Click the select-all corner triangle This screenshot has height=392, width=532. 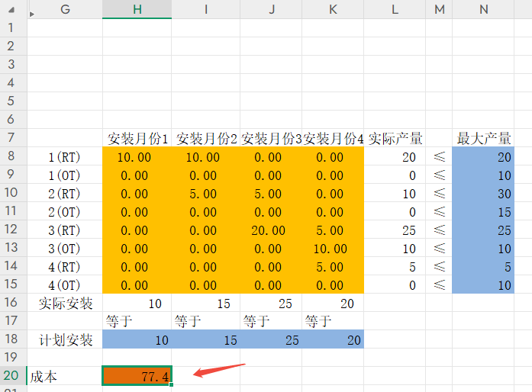click(11, 10)
